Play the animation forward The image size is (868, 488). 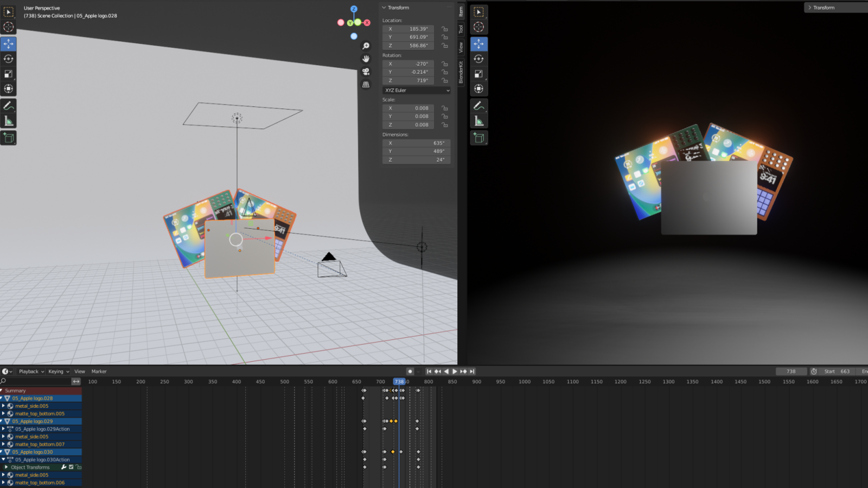455,371
